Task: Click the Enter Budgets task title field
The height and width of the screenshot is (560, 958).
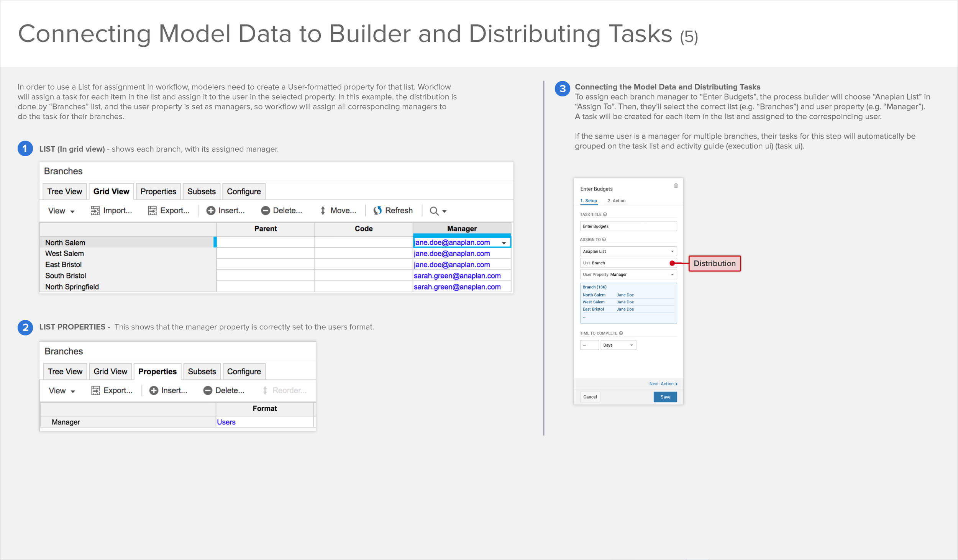Action: point(628,226)
